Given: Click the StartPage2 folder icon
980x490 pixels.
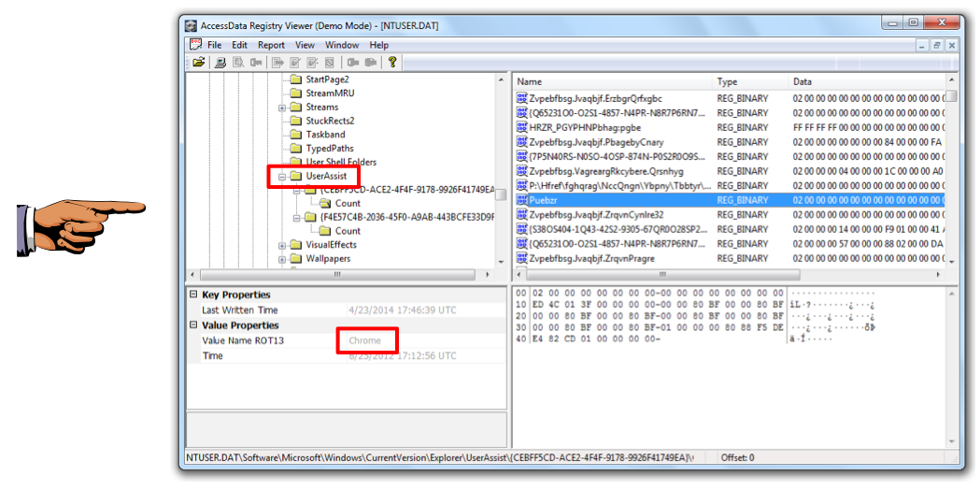Looking at the screenshot, I should click(x=295, y=79).
